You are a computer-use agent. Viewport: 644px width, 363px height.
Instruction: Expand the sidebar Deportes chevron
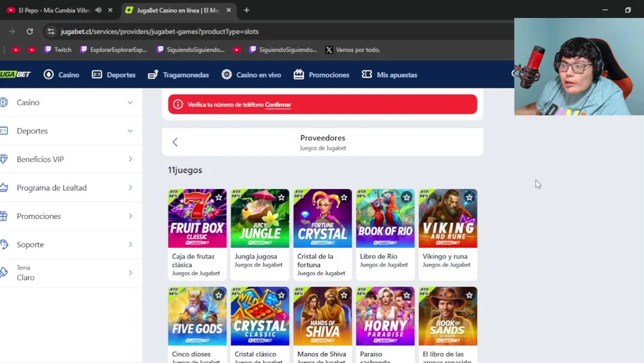[130, 131]
